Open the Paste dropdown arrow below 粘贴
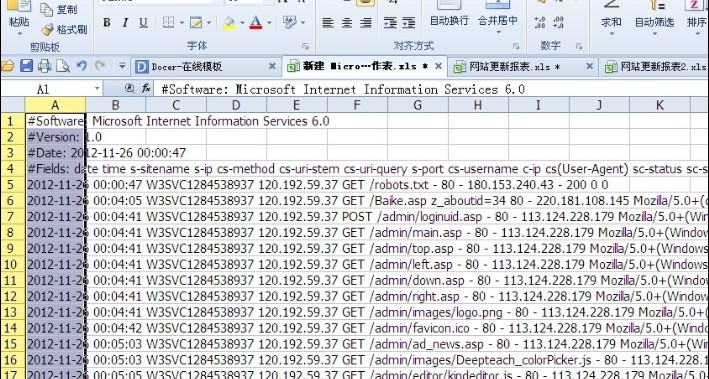Screen dimensions: 709x379 pos(19,33)
